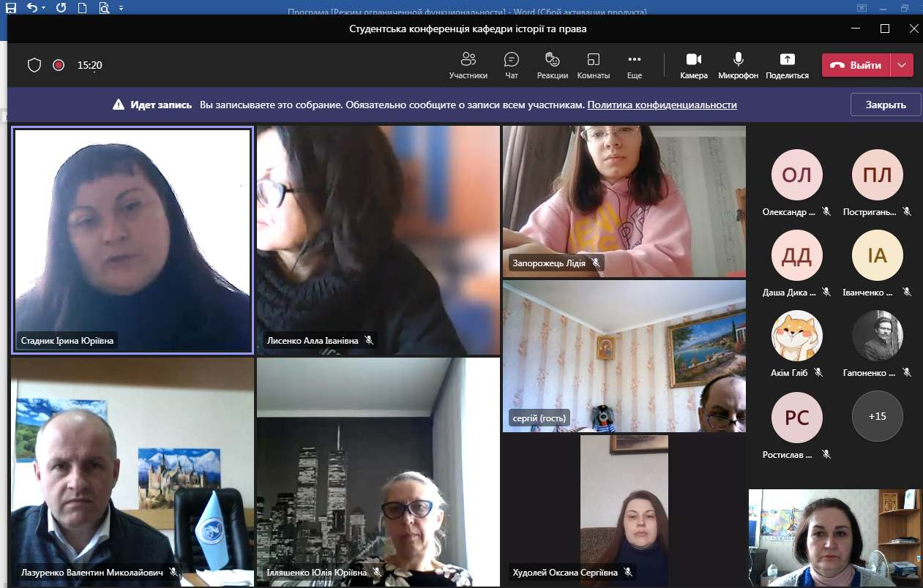The height and width of the screenshot is (588, 923).
Task: Click the ІА avatar for Іванченко
Action: click(878, 255)
